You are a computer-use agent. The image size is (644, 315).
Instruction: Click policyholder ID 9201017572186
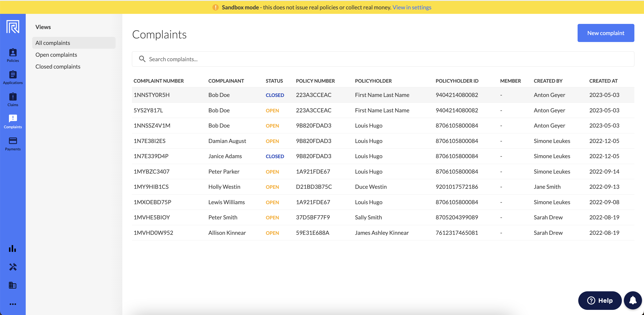(x=457, y=187)
